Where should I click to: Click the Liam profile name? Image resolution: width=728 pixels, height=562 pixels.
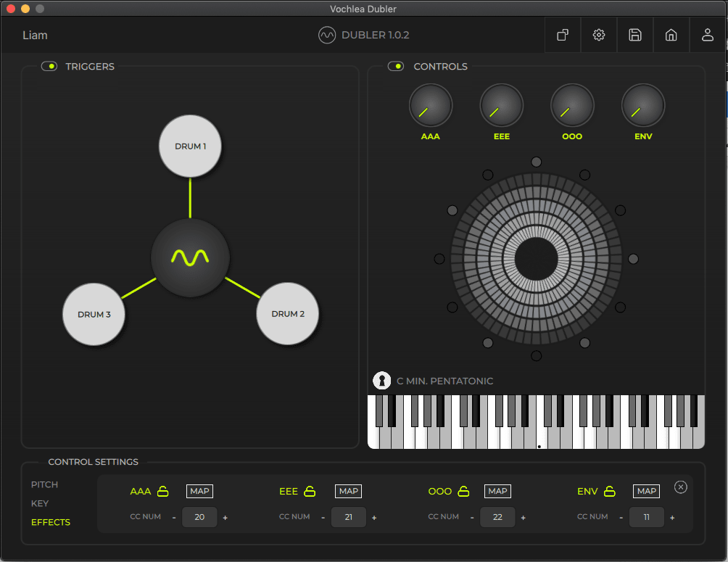tap(35, 36)
